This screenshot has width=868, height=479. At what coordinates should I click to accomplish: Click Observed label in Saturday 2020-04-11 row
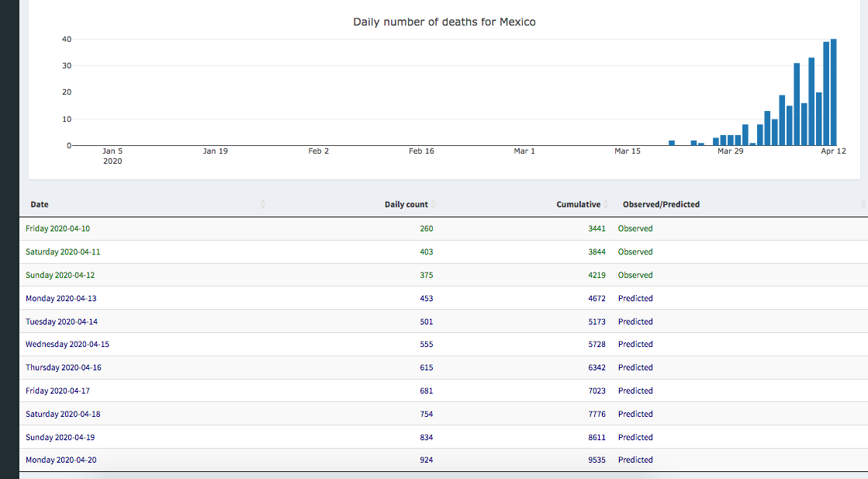click(635, 252)
